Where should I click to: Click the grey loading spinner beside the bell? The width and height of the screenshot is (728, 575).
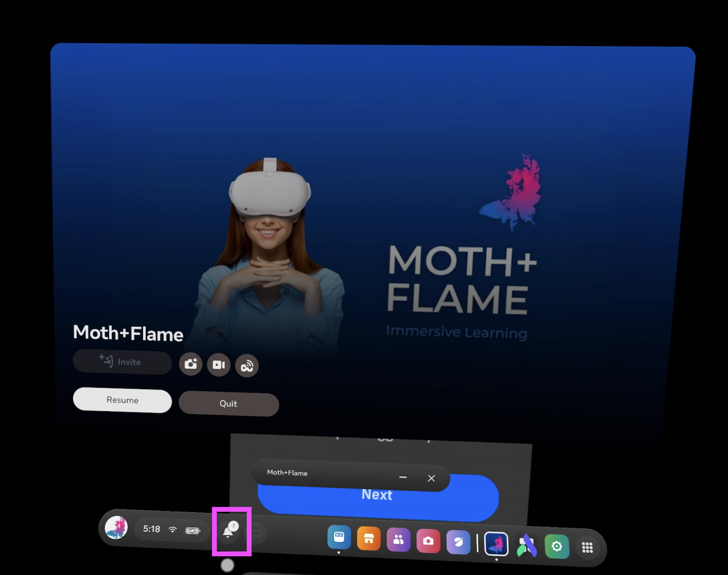(257, 534)
